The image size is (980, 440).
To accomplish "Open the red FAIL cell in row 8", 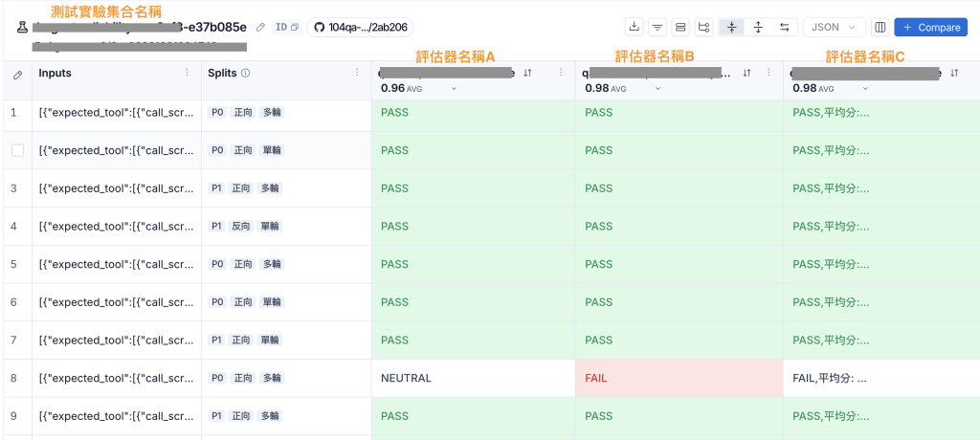I will (x=679, y=378).
